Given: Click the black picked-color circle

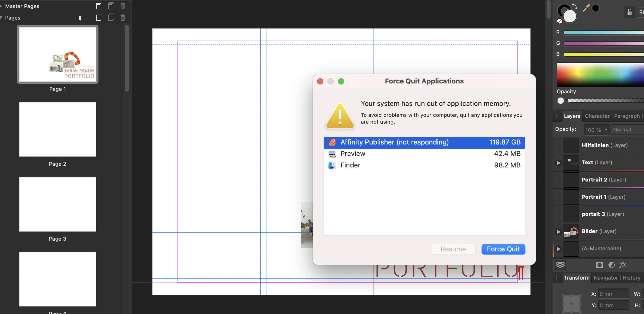Looking at the screenshot, I should pyautogui.click(x=595, y=8).
